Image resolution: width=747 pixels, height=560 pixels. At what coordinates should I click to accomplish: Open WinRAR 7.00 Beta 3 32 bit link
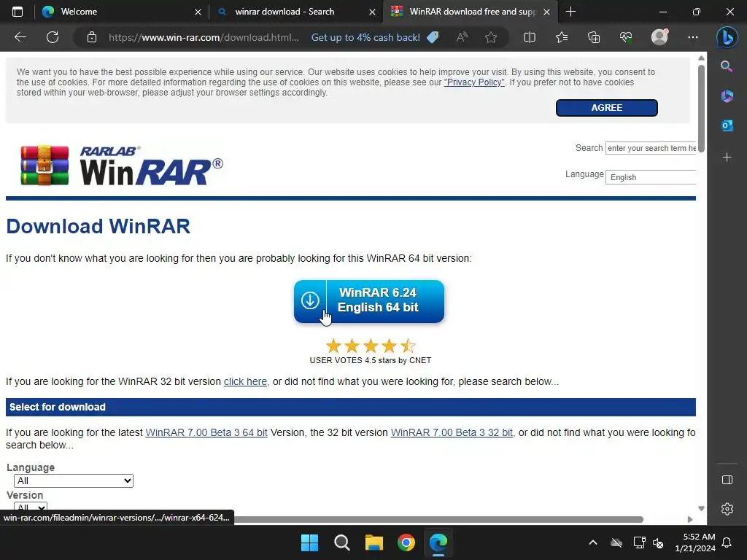click(452, 432)
